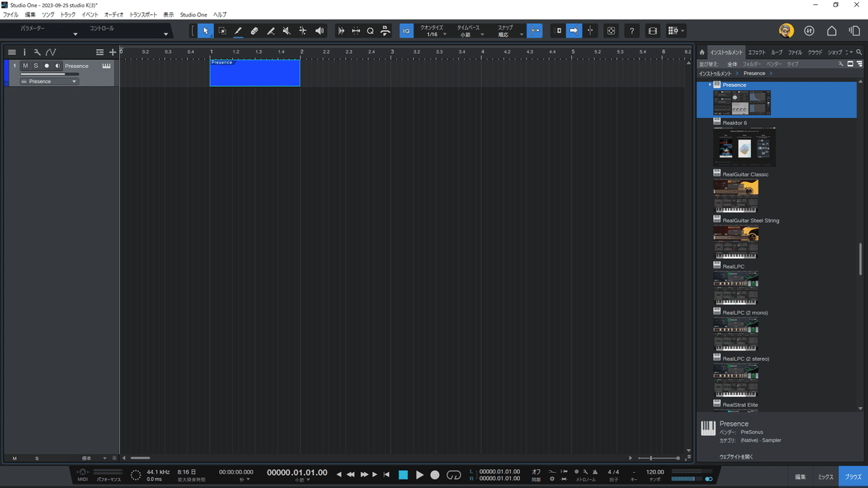This screenshot has width=868, height=488.
Task: Open the Presence vendor website link
Action: point(736,457)
